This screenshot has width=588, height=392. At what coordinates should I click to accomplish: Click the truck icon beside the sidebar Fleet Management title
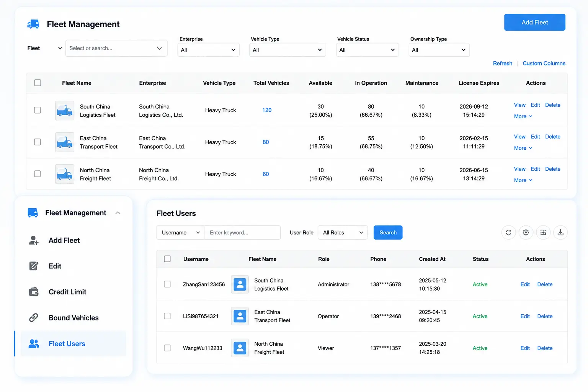click(33, 213)
